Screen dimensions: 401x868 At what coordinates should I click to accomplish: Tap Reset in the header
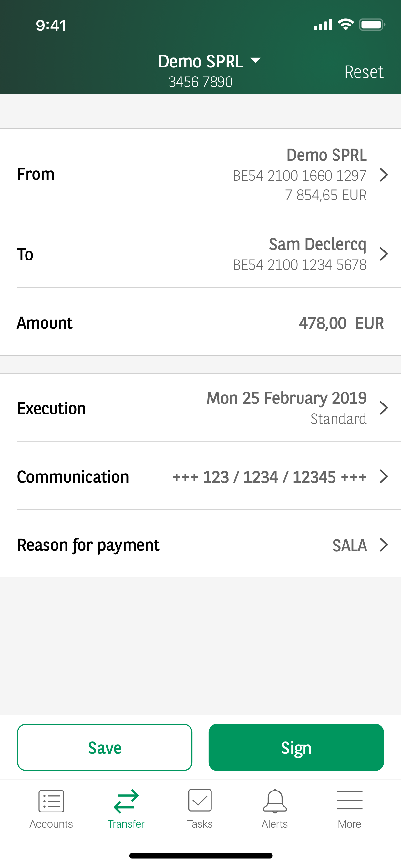364,72
